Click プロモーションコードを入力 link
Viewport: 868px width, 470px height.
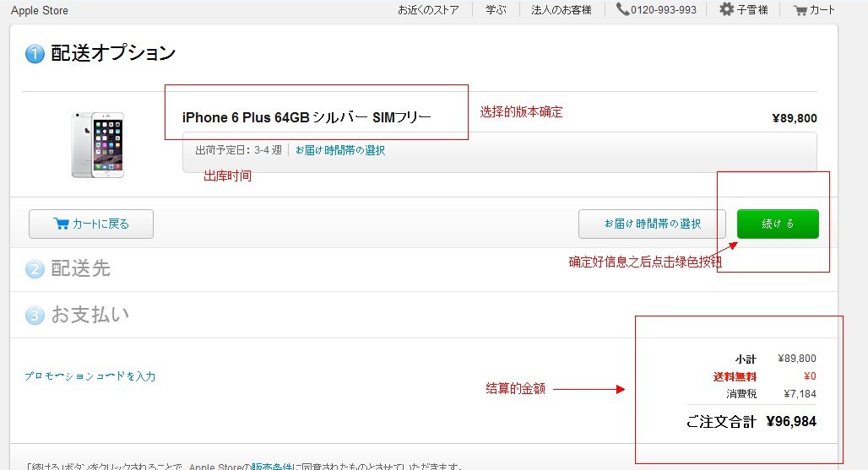[x=90, y=376]
